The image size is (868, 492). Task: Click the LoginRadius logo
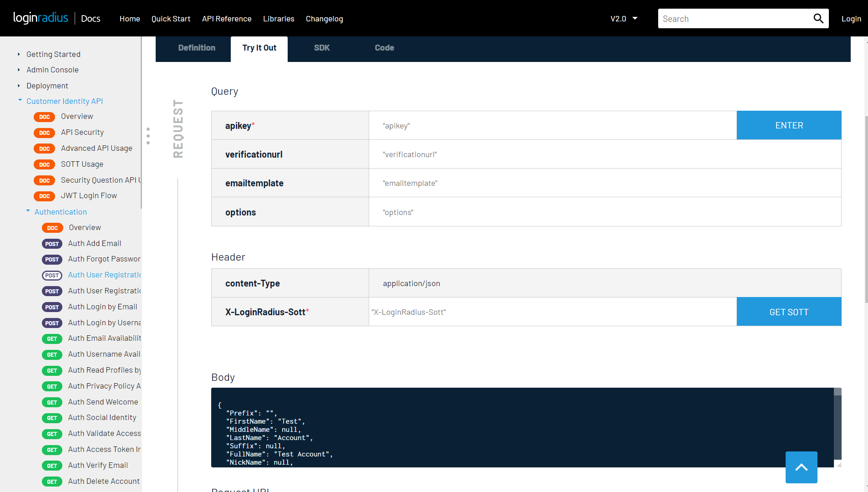41,18
